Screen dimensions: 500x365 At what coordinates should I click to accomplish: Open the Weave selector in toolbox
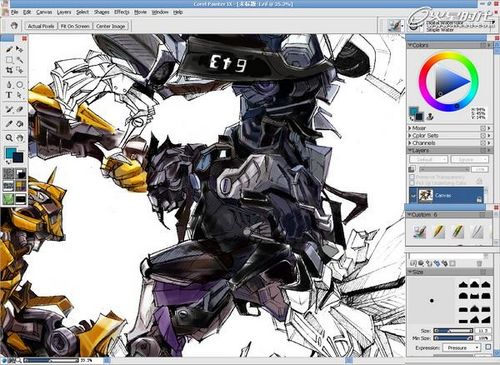coord(21,186)
